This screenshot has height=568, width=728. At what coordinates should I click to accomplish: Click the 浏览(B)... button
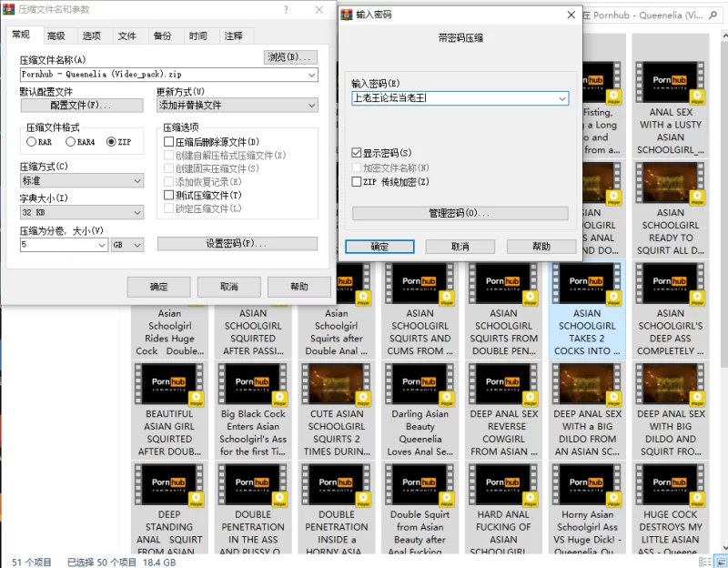290,57
